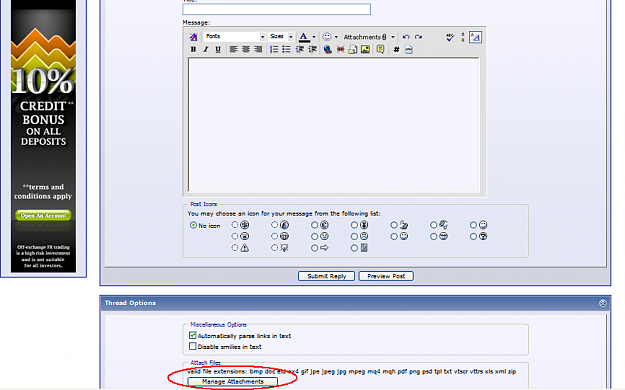The width and height of the screenshot is (625, 390).
Task: Click 'Open An Account' in the ad banner
Action: click(43, 215)
